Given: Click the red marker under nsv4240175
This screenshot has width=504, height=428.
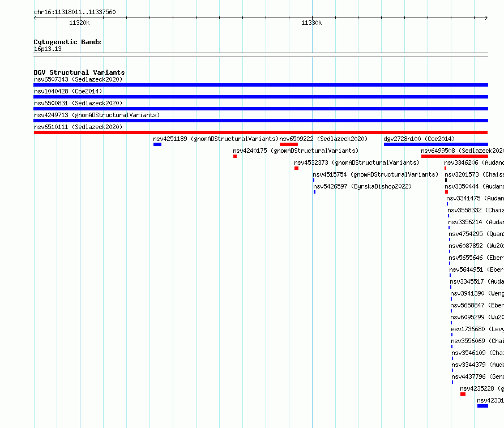Looking at the screenshot, I should point(235,156).
